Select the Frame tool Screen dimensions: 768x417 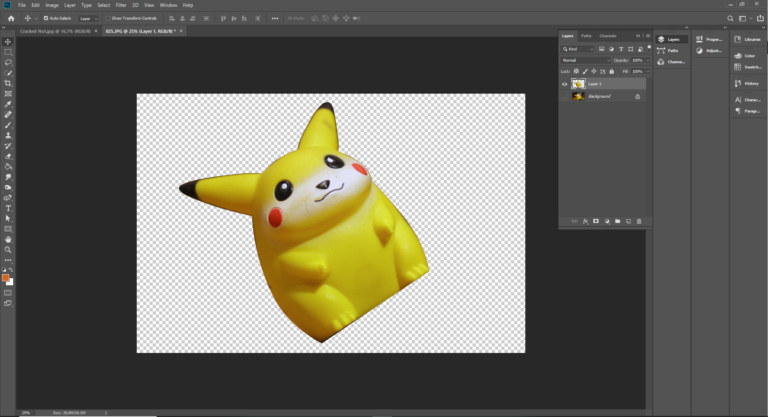(x=8, y=94)
